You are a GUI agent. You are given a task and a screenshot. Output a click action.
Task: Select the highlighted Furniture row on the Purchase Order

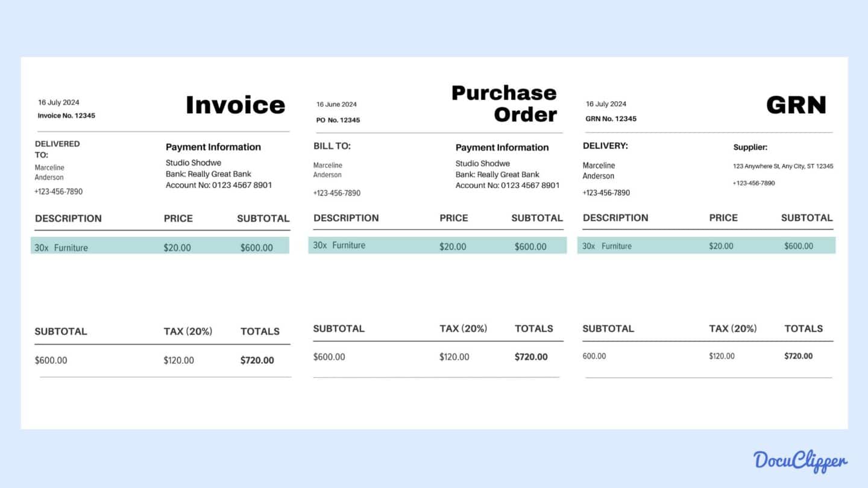[437, 245]
